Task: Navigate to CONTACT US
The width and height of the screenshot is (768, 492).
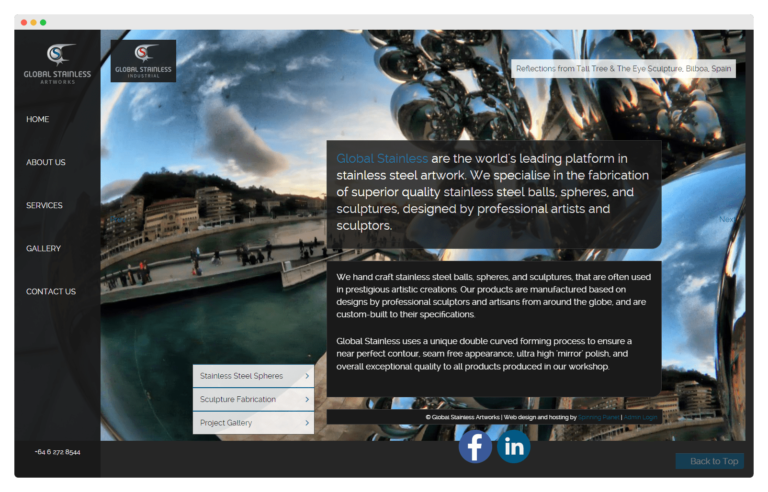Action: click(50, 292)
